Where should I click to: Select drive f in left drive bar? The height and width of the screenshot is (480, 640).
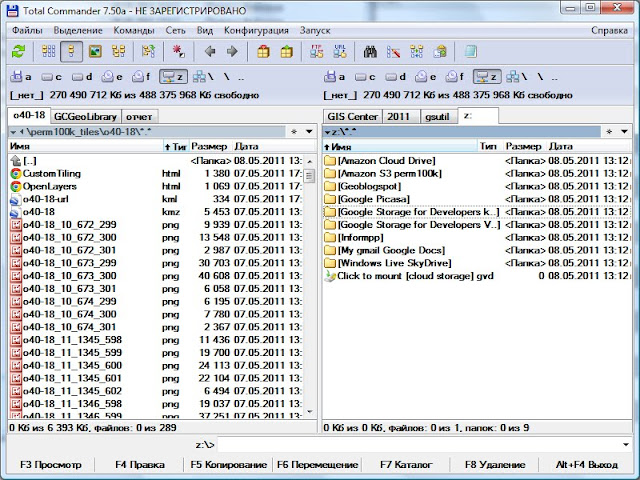coord(141,77)
